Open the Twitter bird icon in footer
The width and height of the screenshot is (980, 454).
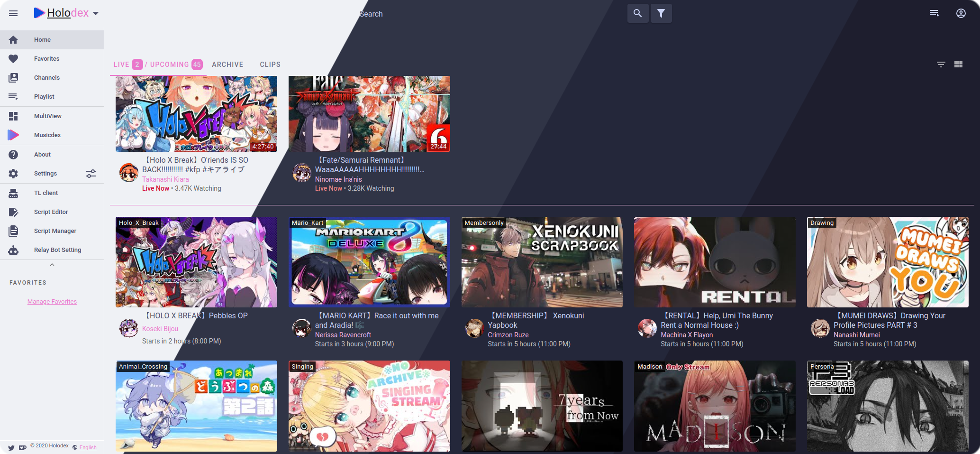pos(11,447)
